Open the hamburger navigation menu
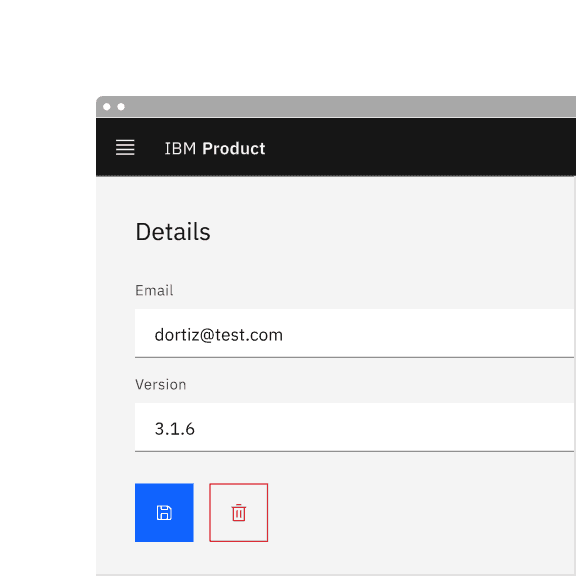Image resolution: width=576 pixels, height=576 pixels. (x=125, y=148)
